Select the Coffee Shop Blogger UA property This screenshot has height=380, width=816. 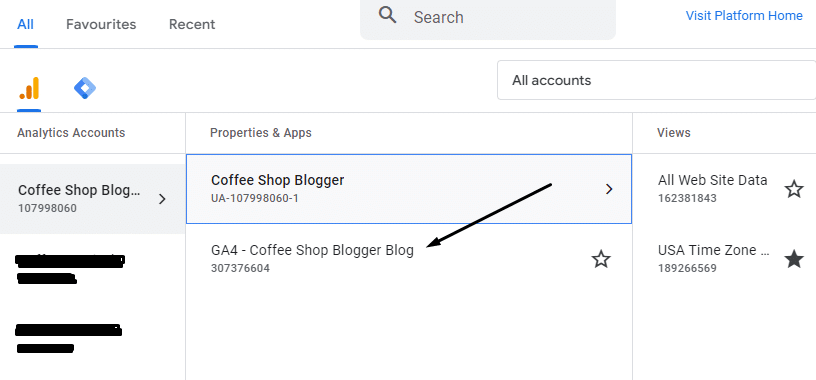(409, 189)
